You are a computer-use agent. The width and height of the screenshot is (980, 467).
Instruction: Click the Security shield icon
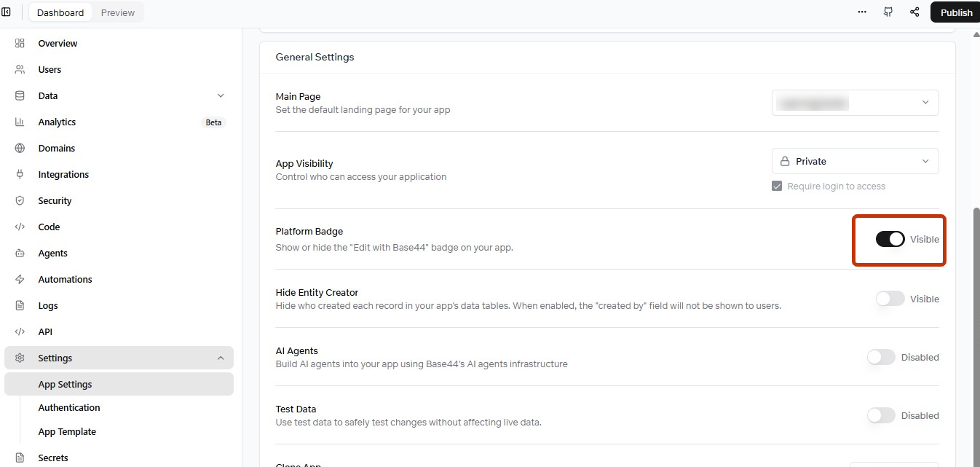[x=20, y=200]
